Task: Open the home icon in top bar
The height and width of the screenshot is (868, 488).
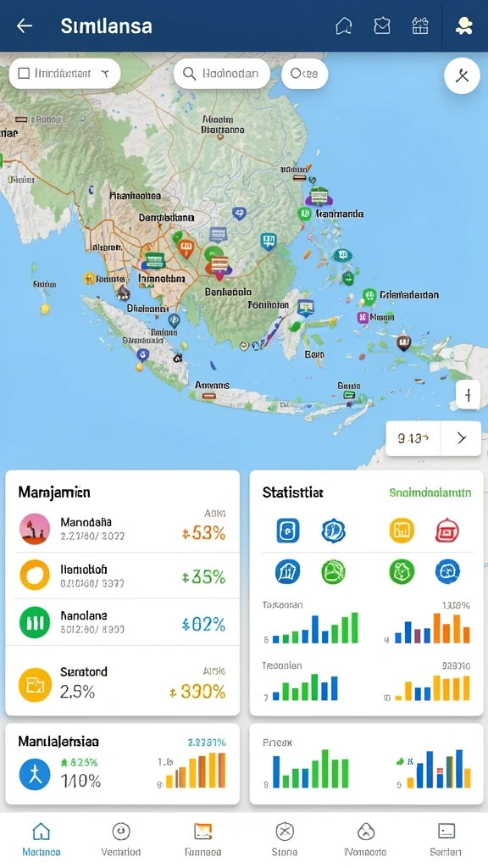Action: coord(344,25)
